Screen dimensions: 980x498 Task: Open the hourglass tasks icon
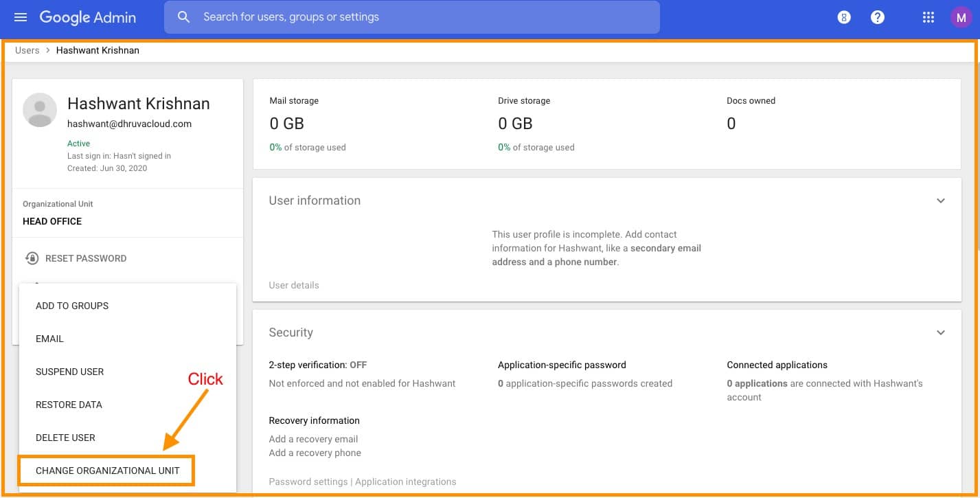point(844,18)
